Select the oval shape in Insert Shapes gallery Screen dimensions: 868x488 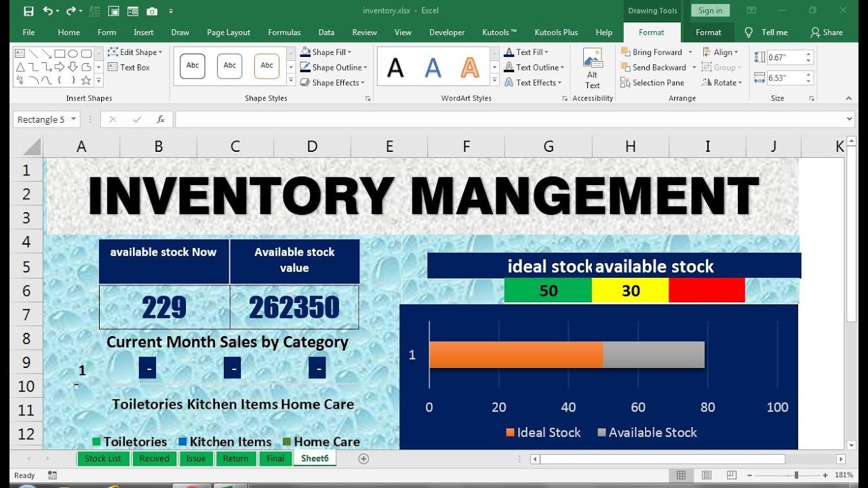[73, 54]
